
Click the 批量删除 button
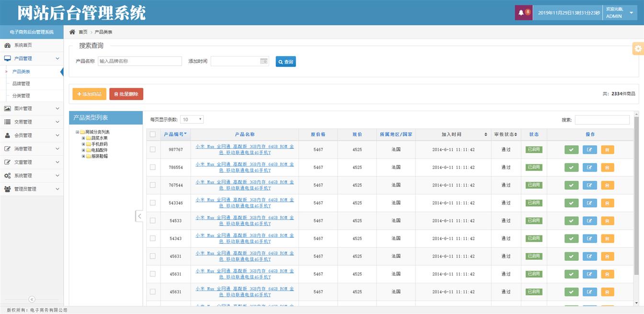[x=126, y=94]
